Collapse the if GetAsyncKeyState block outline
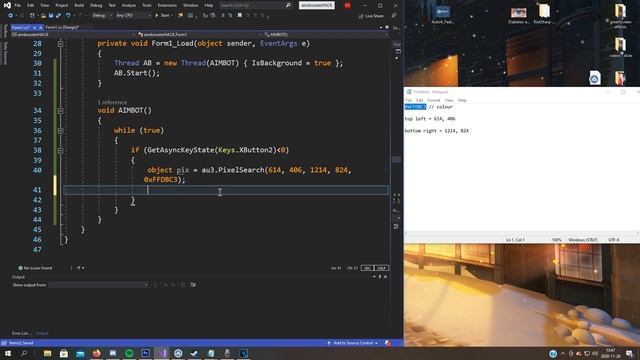The height and width of the screenshot is (360, 640). point(60,150)
